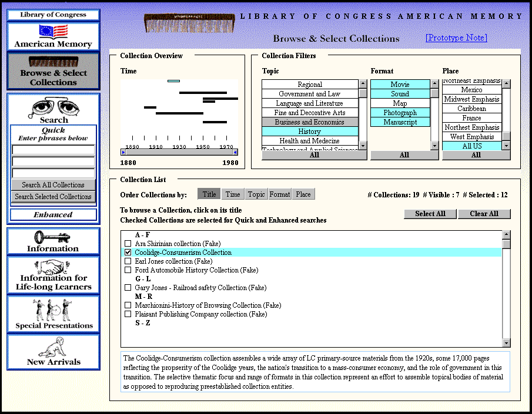Open the Search eyeglasses icon
Viewport: 532px width, 414px height.
click(53, 108)
